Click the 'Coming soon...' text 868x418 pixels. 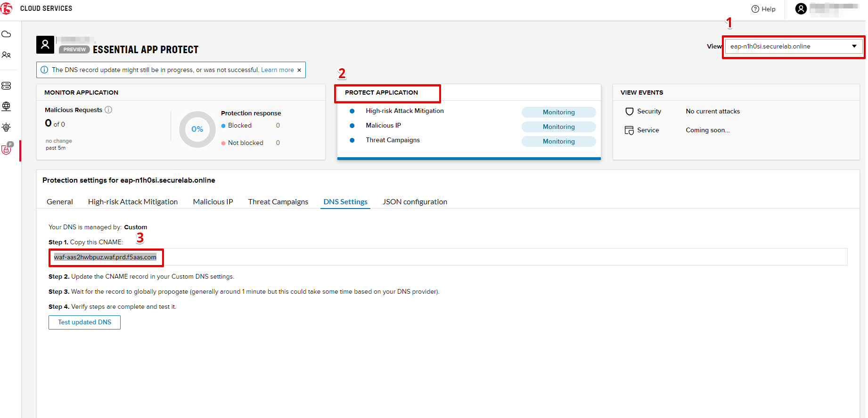click(x=708, y=130)
